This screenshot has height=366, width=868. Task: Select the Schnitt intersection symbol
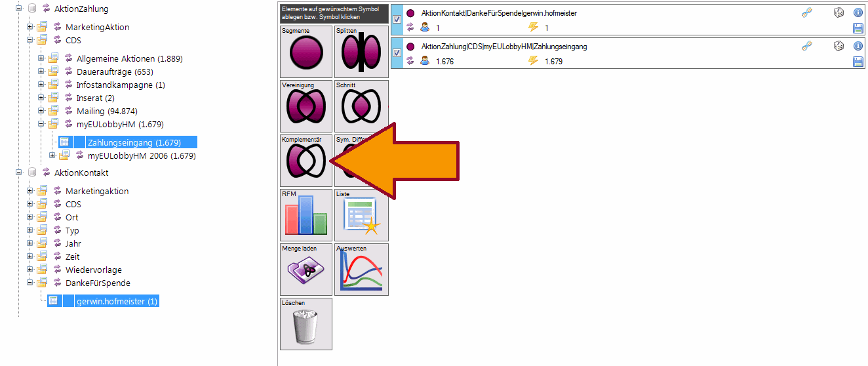[361, 106]
